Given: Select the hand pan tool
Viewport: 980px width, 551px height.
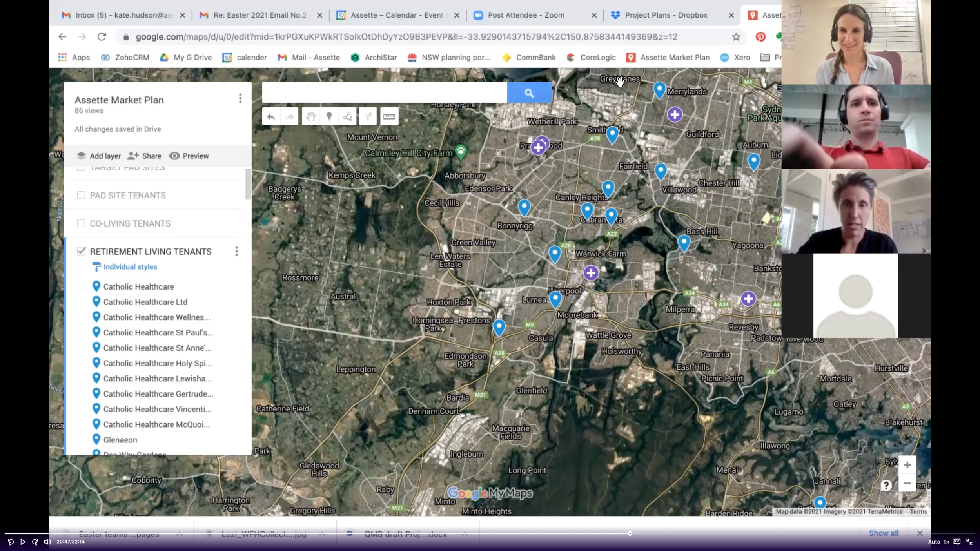Looking at the screenshot, I should pos(311,116).
